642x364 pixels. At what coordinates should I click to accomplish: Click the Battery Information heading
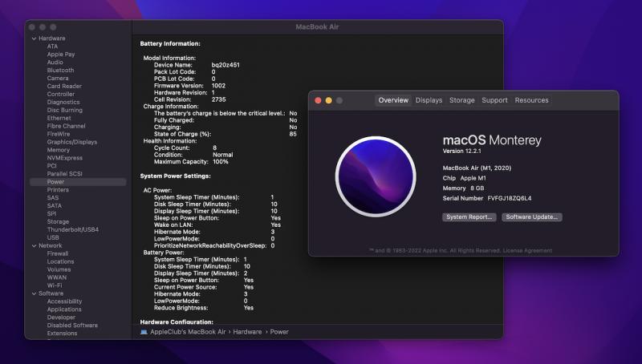(170, 44)
